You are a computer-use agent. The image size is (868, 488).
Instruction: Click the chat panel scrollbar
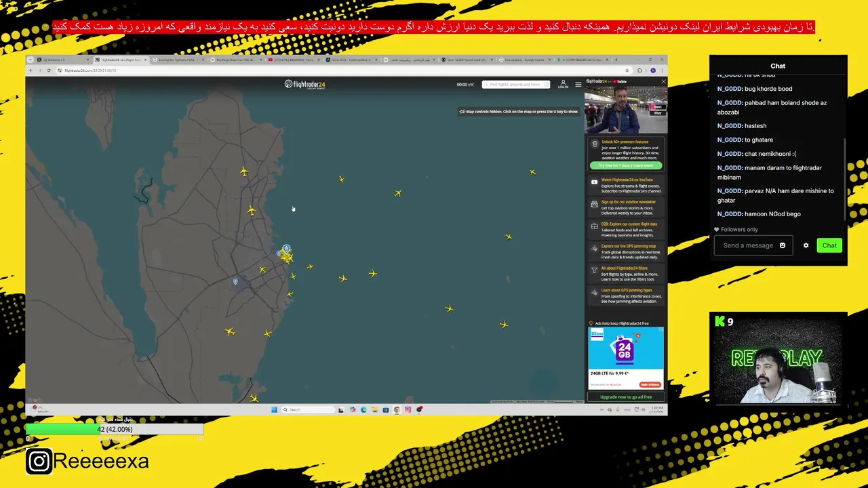[x=845, y=178]
